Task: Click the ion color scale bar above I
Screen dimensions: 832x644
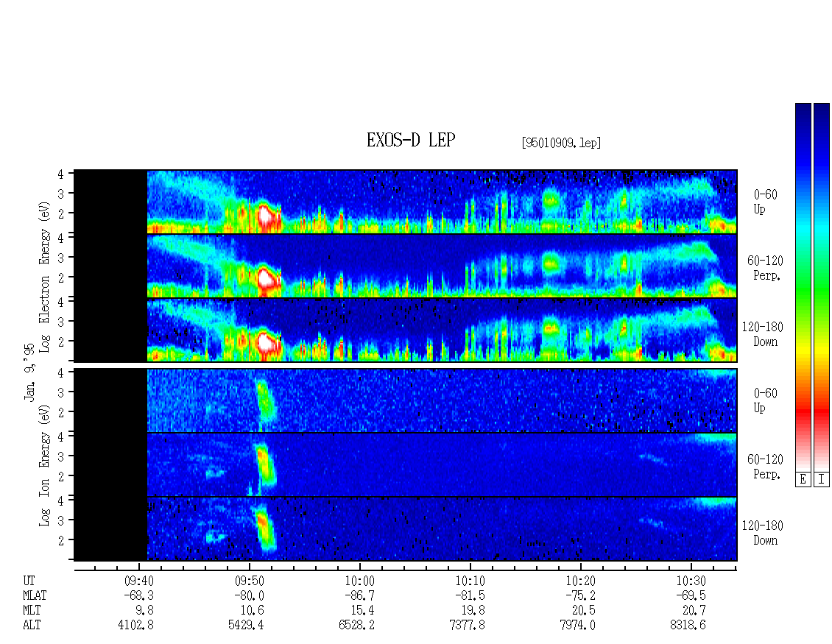Action: coord(822,287)
